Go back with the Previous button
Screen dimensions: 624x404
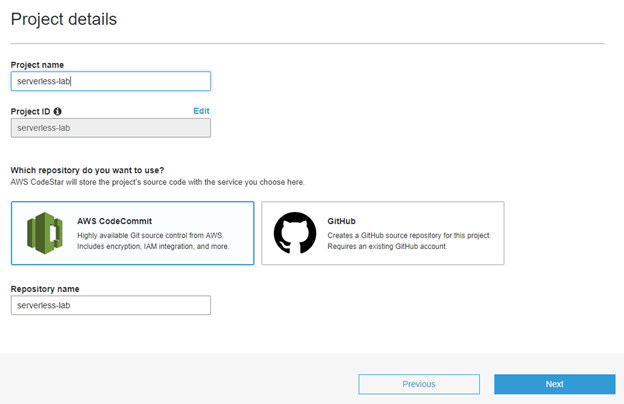[x=419, y=384]
